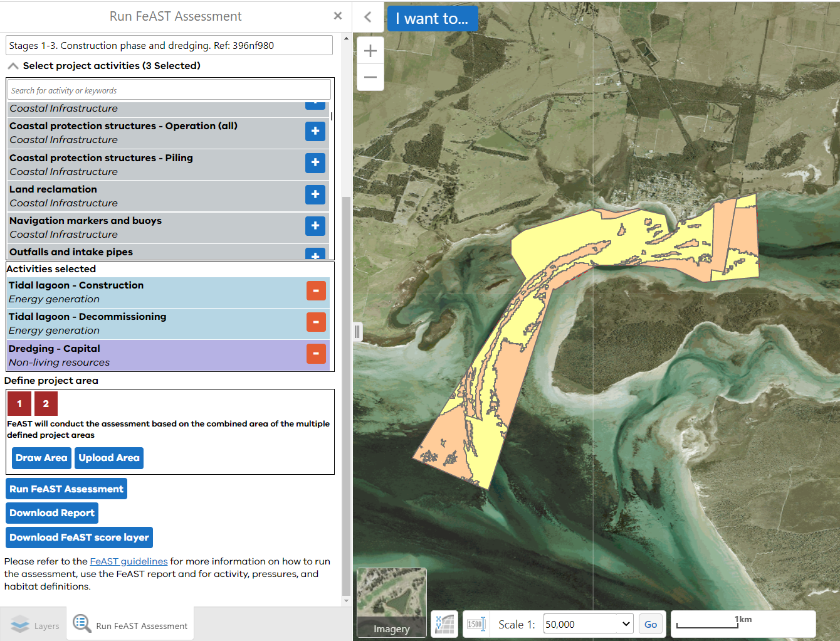Switch basemap via Imagery thumbnail

392,602
